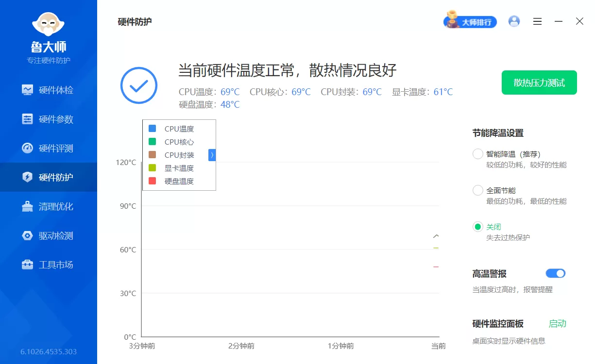
Task: Click the shield icon next to 硬件防护
Action: [28, 177]
